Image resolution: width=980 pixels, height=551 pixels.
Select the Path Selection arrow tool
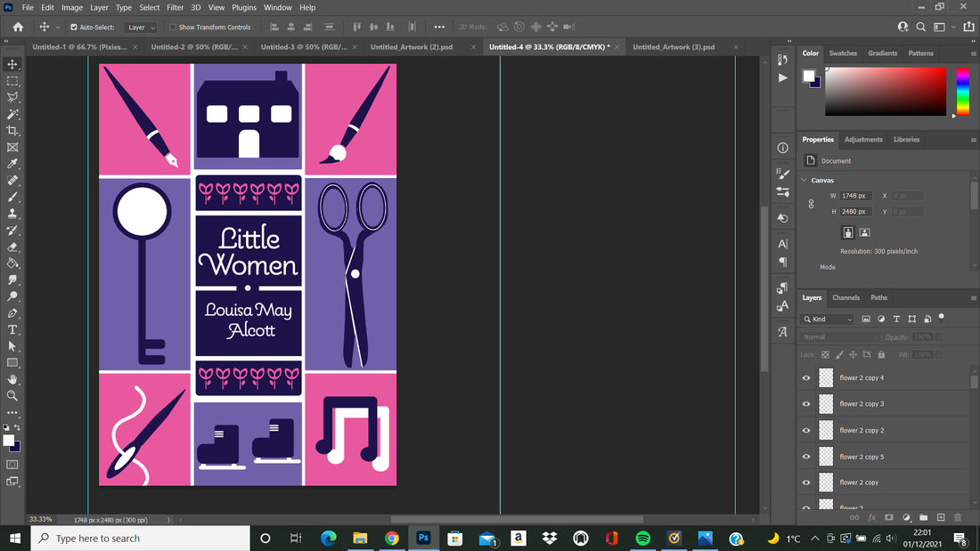[12, 346]
